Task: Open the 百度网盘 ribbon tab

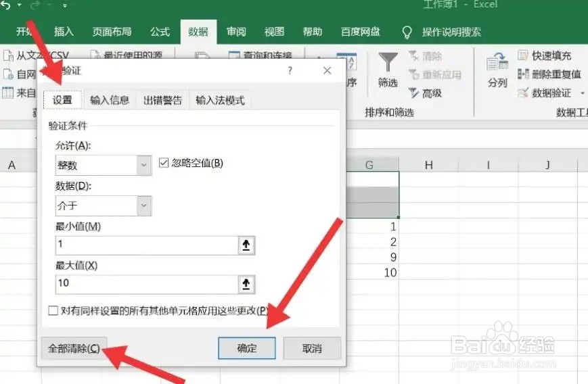Action: (360, 32)
